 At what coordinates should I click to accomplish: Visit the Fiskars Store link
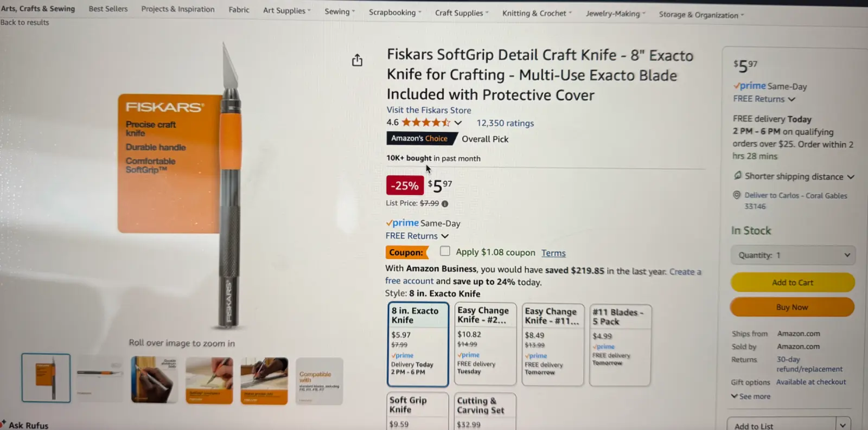[429, 110]
